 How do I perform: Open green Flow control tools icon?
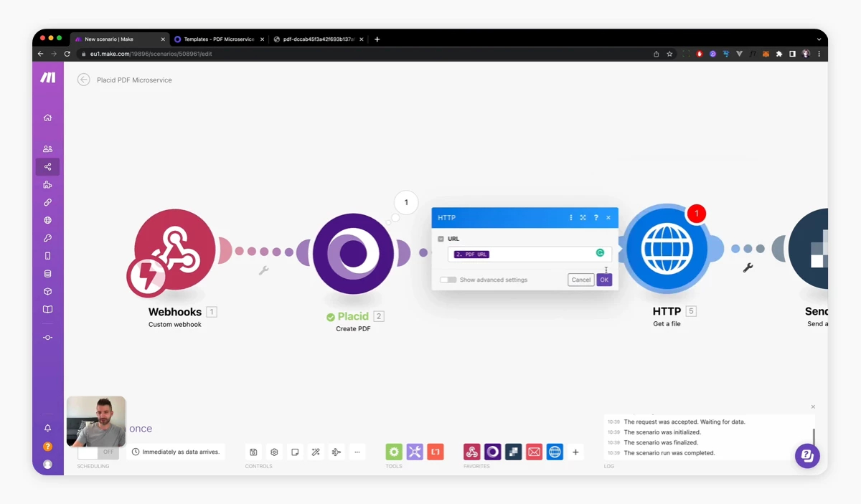pyautogui.click(x=394, y=452)
